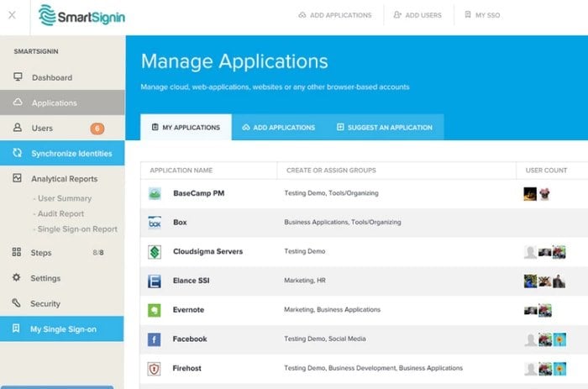This screenshot has width=588, height=389.
Task: Click the Evernote app icon
Action: pos(154,310)
